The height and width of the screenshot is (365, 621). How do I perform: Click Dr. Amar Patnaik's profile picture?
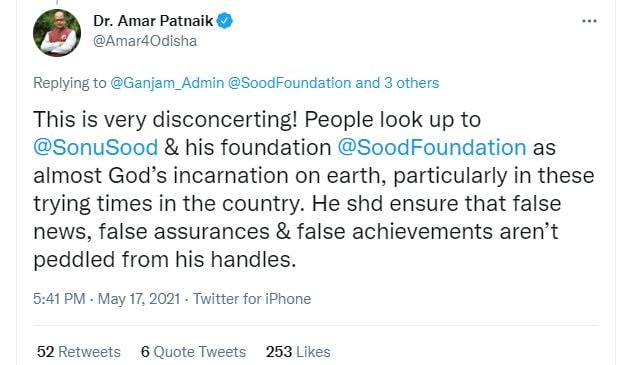coord(57,33)
